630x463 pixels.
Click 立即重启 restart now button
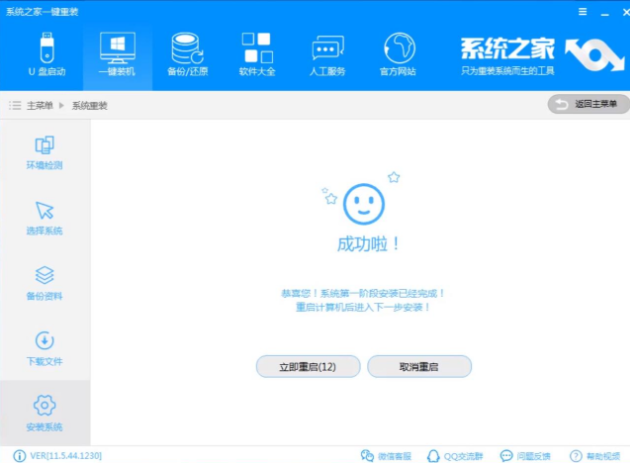[307, 367]
